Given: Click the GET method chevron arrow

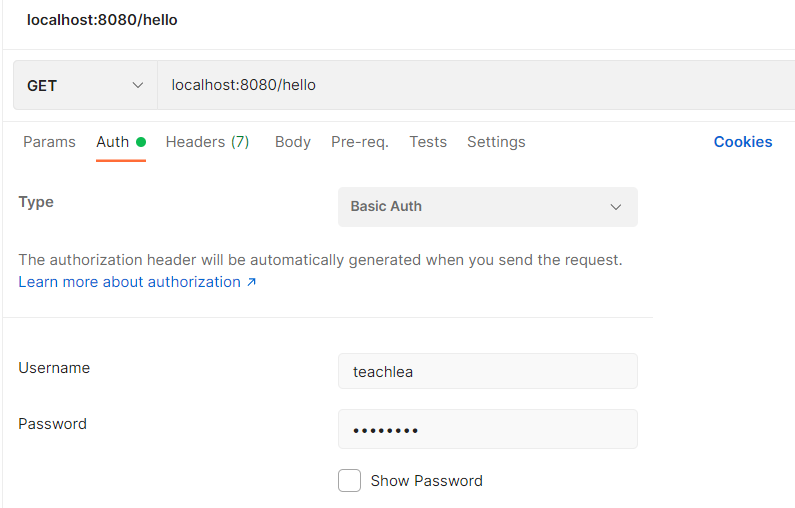Looking at the screenshot, I should (x=137, y=85).
